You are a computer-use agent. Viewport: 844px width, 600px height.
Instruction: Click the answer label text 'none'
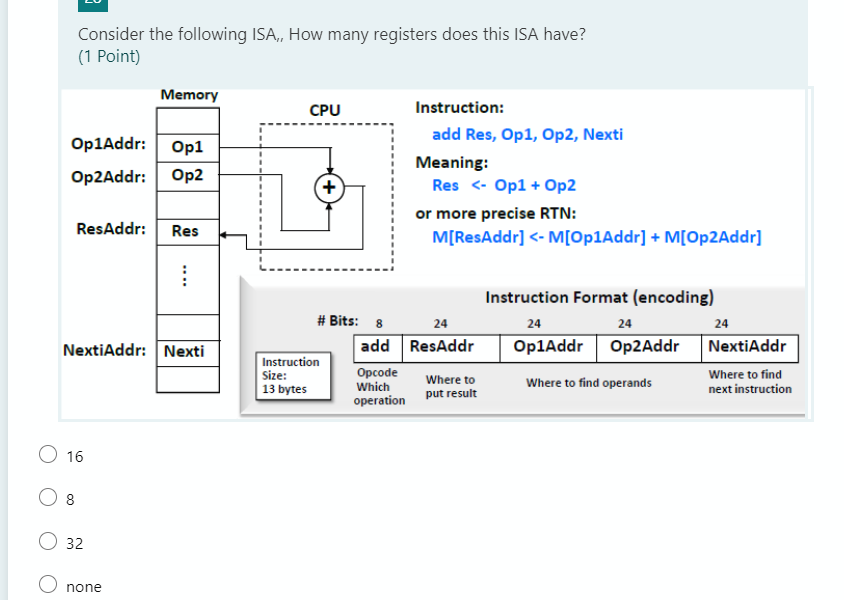84,587
